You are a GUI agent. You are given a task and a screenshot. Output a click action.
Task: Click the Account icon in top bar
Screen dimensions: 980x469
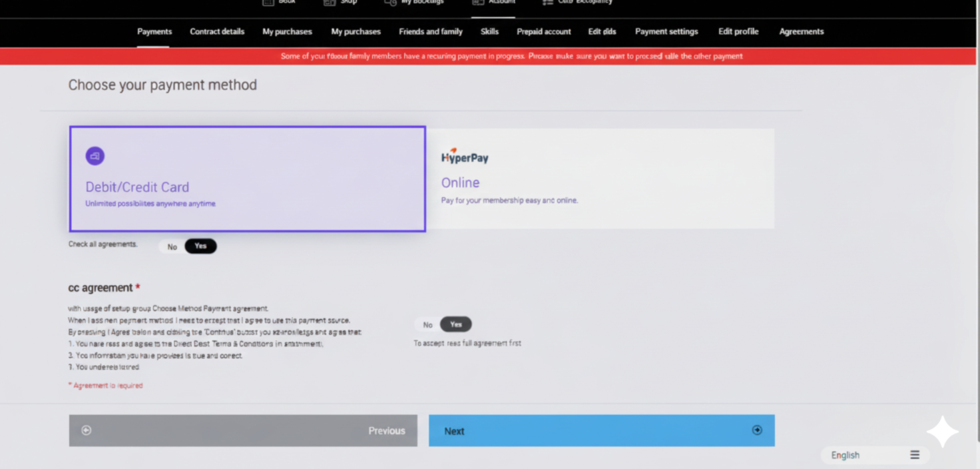pyautogui.click(x=478, y=3)
